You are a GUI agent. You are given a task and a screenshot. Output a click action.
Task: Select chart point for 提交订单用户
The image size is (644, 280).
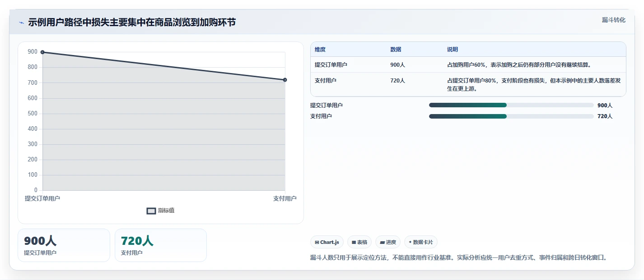[x=42, y=52]
